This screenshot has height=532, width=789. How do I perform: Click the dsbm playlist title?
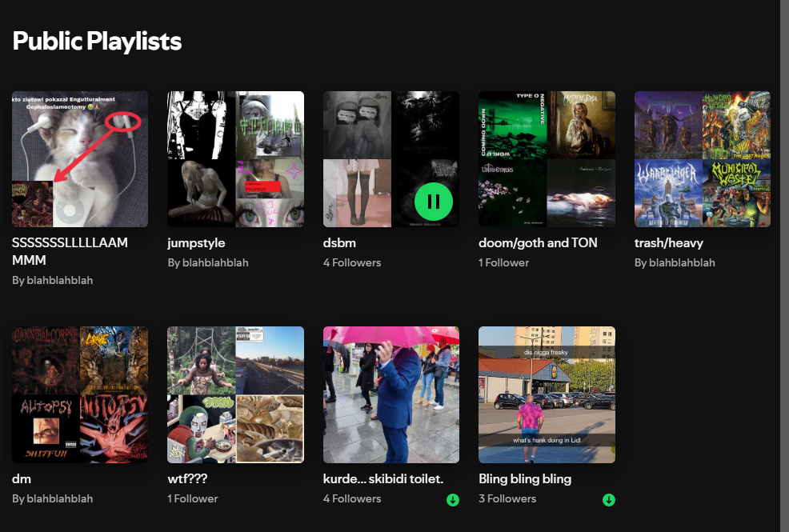[x=339, y=242]
